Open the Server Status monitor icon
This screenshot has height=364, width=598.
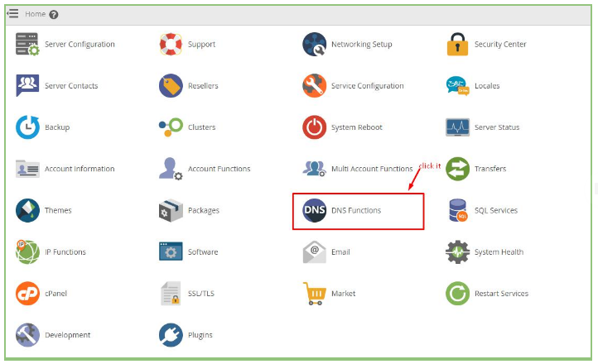click(x=457, y=127)
